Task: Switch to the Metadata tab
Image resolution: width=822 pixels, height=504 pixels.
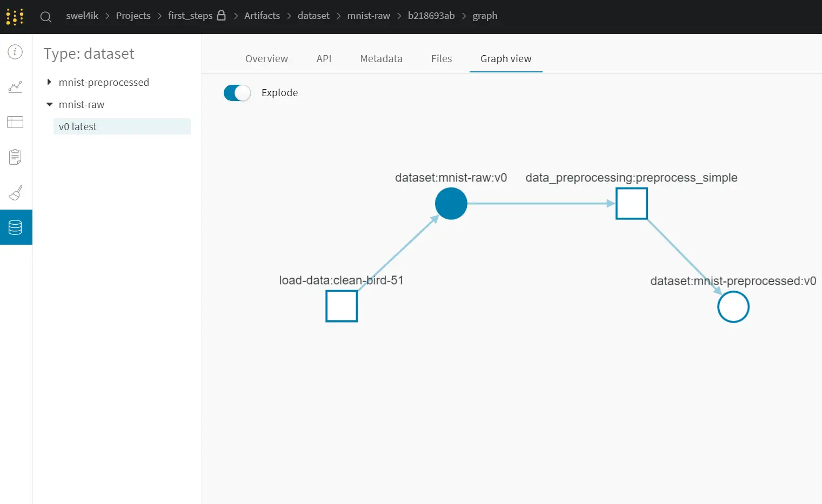Action: click(381, 58)
